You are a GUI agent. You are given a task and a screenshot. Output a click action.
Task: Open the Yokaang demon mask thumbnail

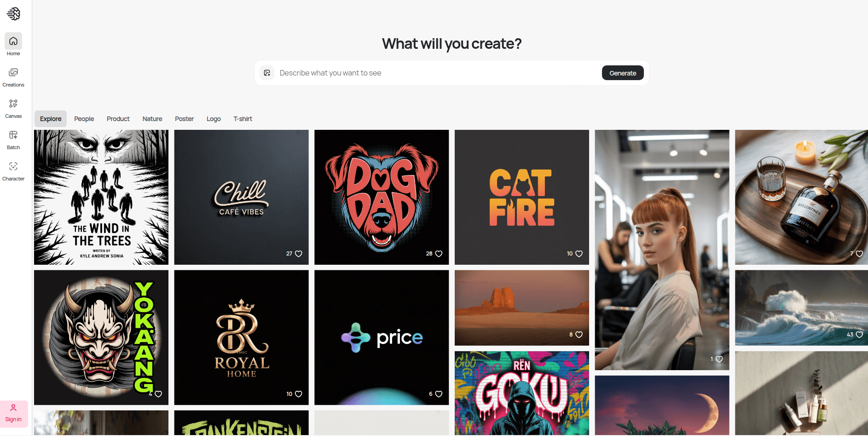click(101, 337)
